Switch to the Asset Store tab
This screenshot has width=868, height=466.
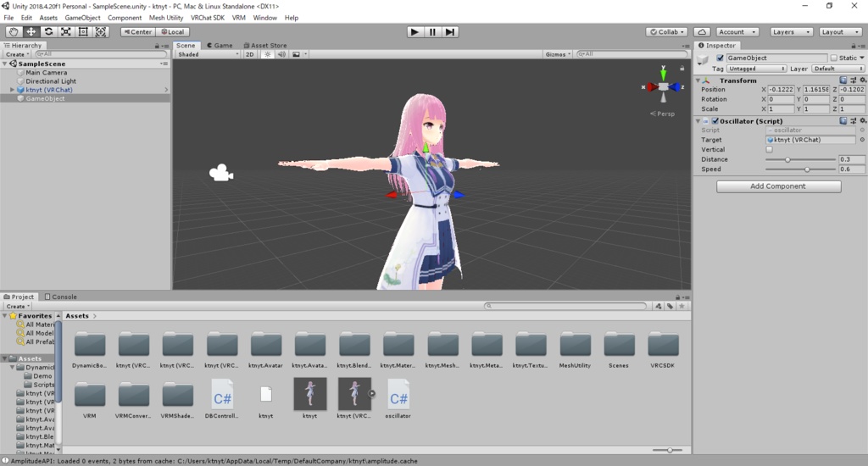tap(265, 46)
